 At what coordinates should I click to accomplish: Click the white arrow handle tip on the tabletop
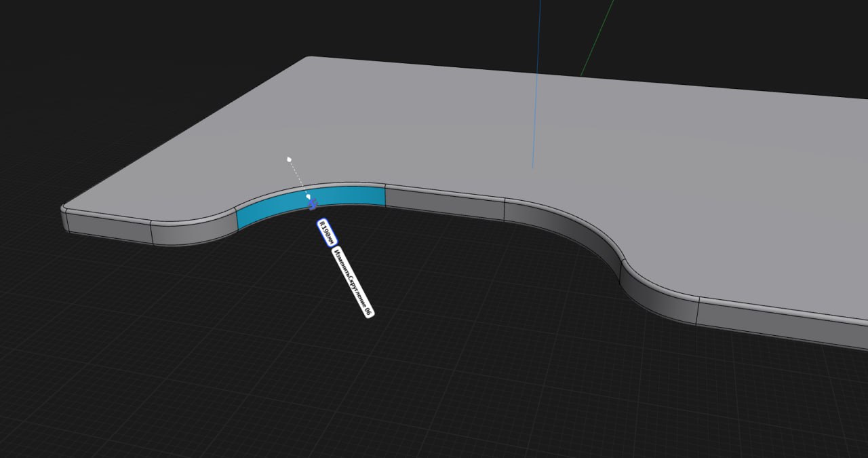tap(290, 159)
